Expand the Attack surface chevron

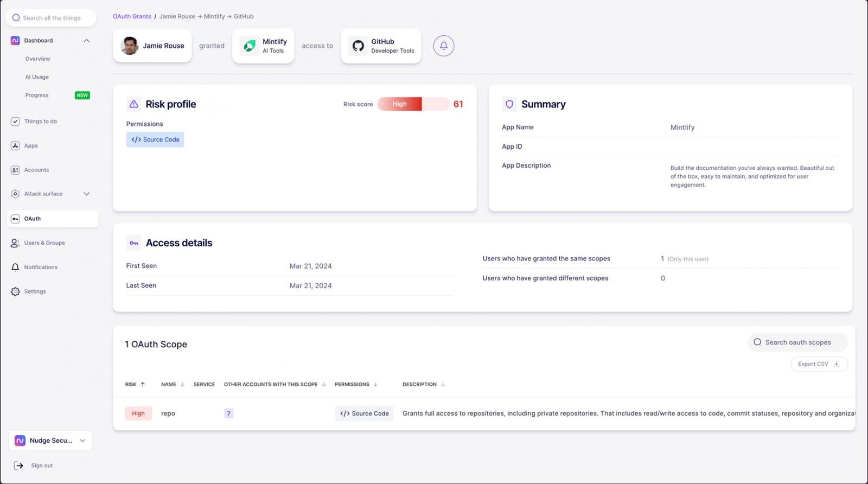click(x=86, y=194)
